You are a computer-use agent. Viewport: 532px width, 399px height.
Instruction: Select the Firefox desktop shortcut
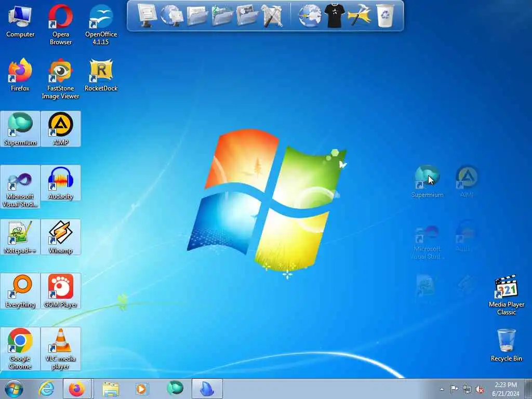click(x=20, y=75)
